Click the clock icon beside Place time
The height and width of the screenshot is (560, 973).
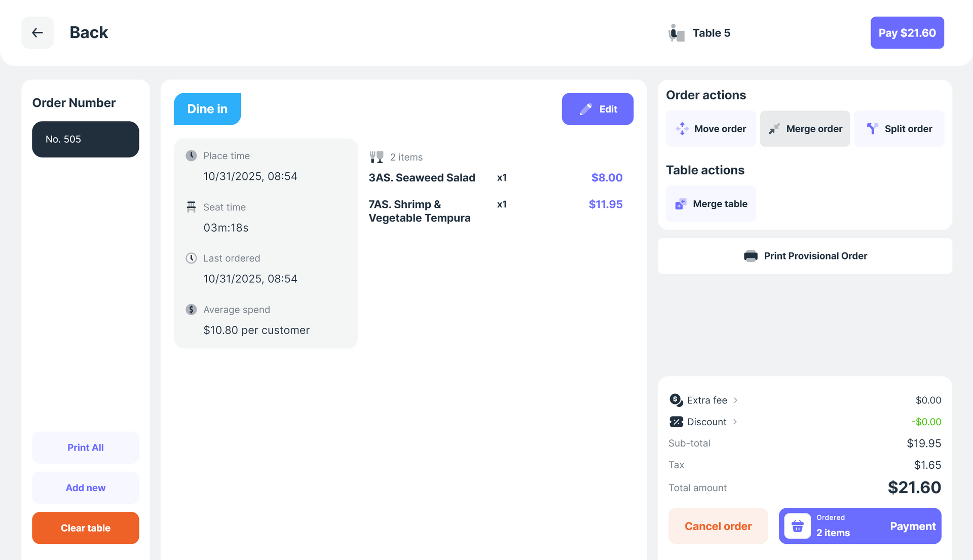(x=191, y=156)
